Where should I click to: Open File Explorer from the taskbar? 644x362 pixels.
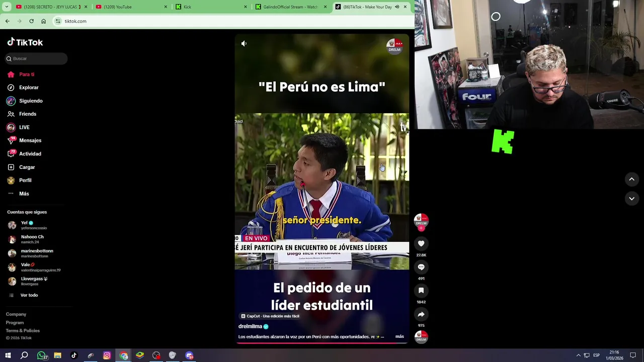(x=57, y=355)
